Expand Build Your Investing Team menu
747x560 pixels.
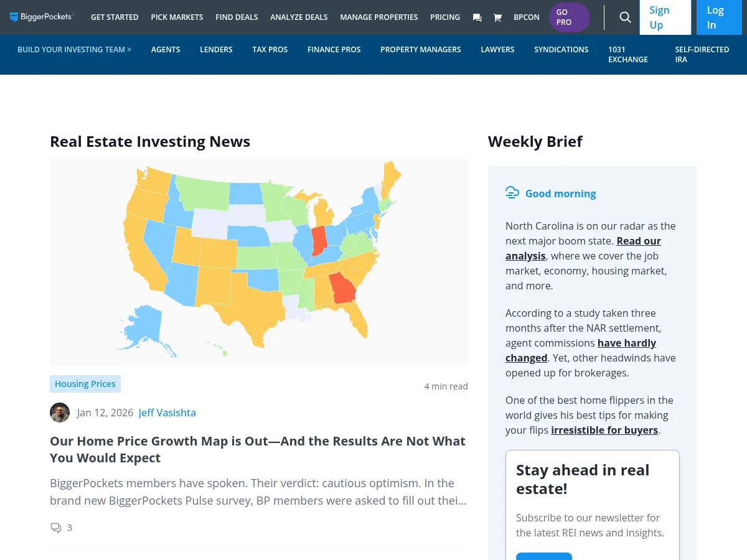74,49
